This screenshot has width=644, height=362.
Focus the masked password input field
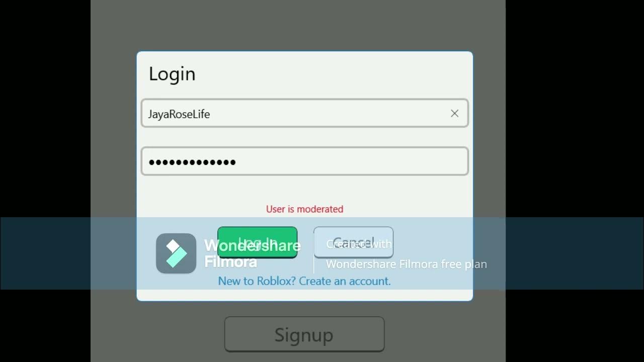pos(304,161)
